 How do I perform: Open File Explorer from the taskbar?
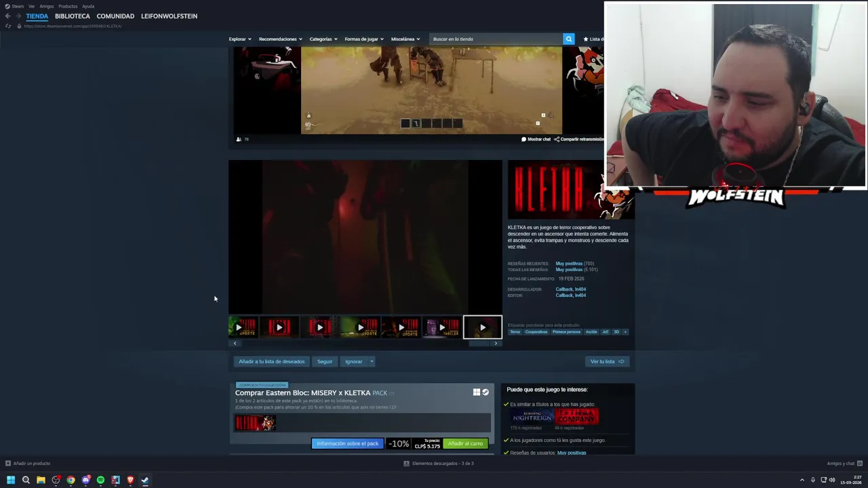[x=41, y=480]
